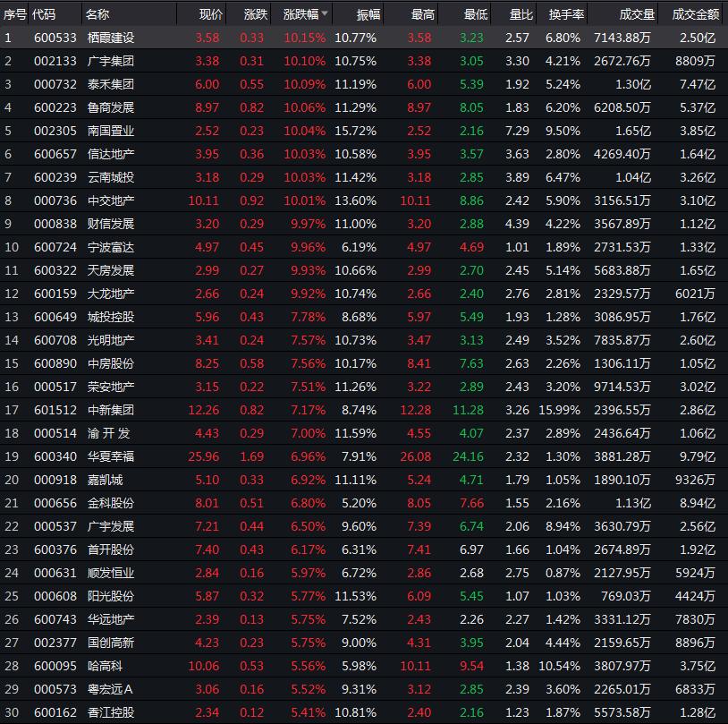Select 宁波富达 stock name
The height and width of the screenshot is (724, 728).
click(111, 247)
